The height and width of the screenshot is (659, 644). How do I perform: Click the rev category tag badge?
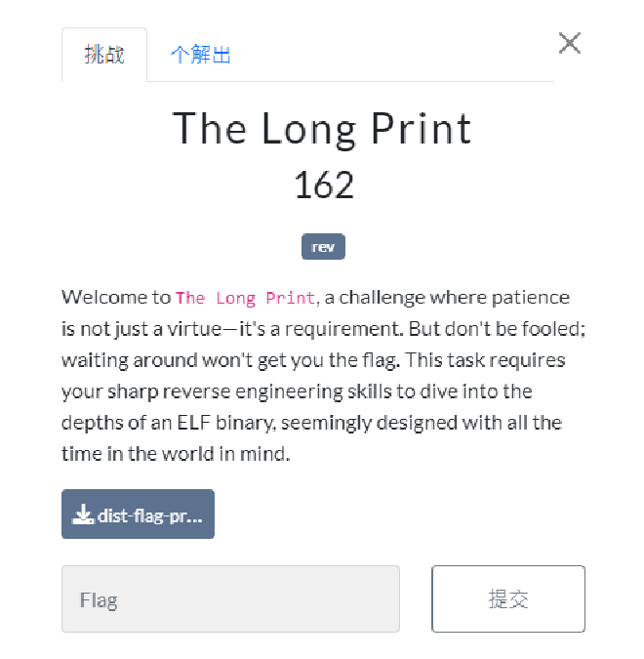tap(323, 247)
